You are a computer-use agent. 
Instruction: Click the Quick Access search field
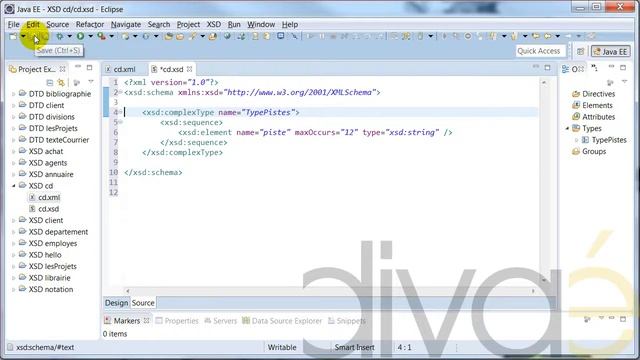point(540,51)
